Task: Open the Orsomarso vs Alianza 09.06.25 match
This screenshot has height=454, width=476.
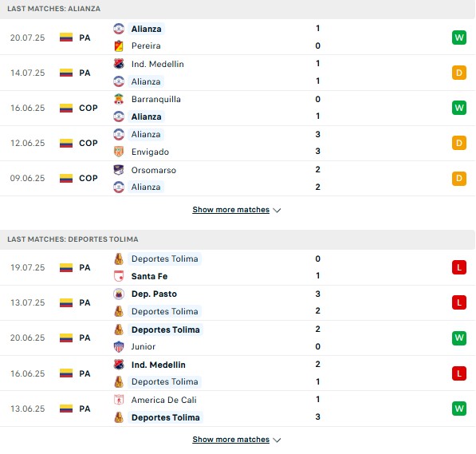Action: [238, 179]
